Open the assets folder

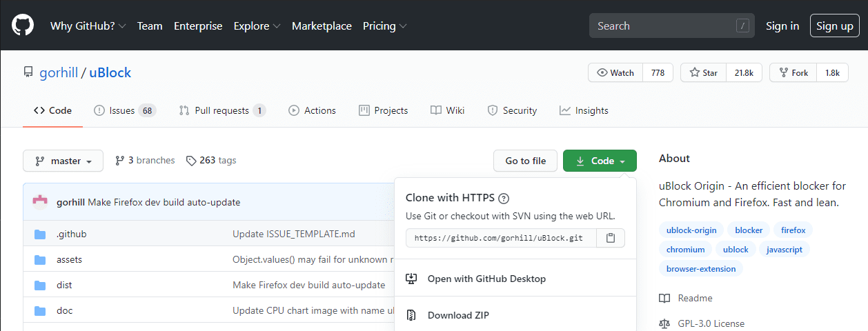click(69, 259)
